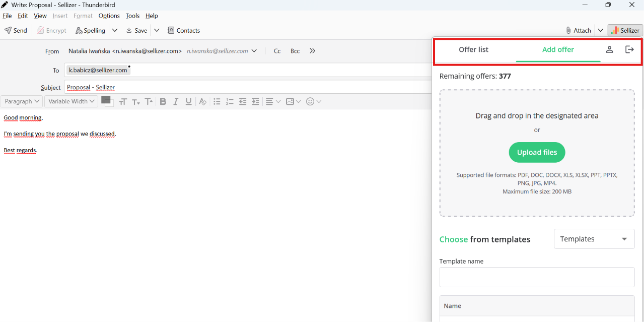Toggle bold formatting
Viewport: 644px width, 322px height.
point(163,102)
